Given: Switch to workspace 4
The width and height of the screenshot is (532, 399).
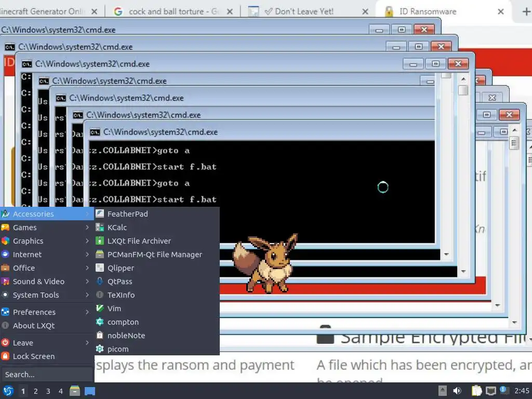Looking at the screenshot, I should [61, 391].
